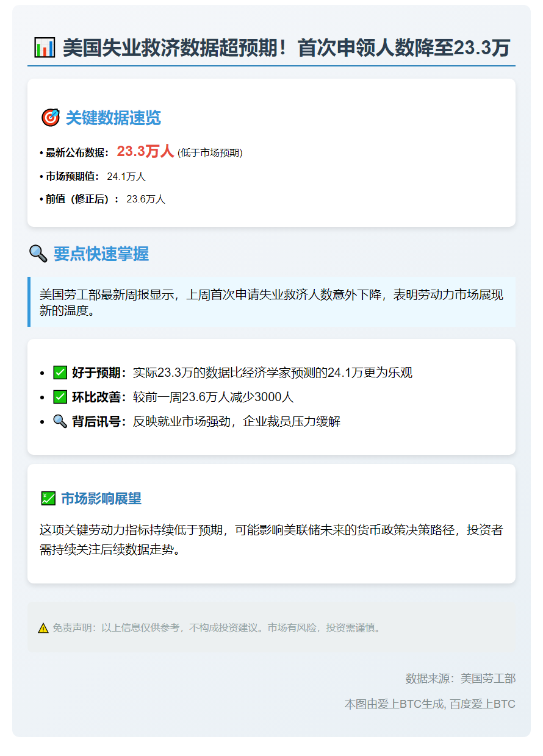The width and height of the screenshot is (543, 756).
Task: Click the green checkmark beside 环比改善
Action: click(60, 397)
